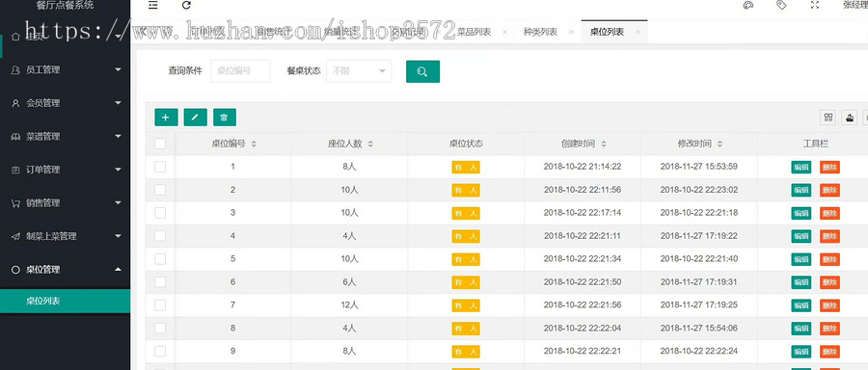Switch to 桌位列表 tab

(607, 32)
